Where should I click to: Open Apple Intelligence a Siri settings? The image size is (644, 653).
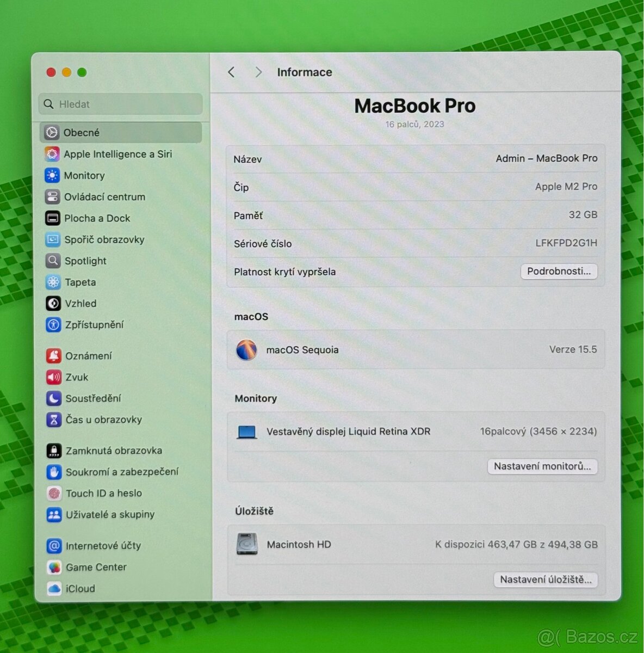(119, 154)
